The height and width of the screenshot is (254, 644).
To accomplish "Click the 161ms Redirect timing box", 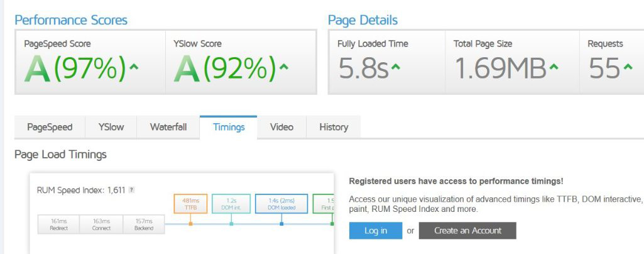I will coord(58,224).
